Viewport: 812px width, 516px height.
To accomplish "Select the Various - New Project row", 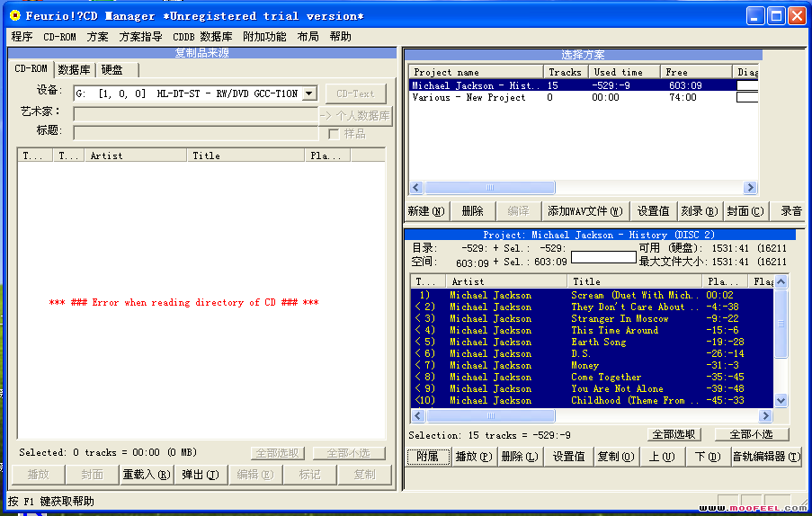I will 584,97.
